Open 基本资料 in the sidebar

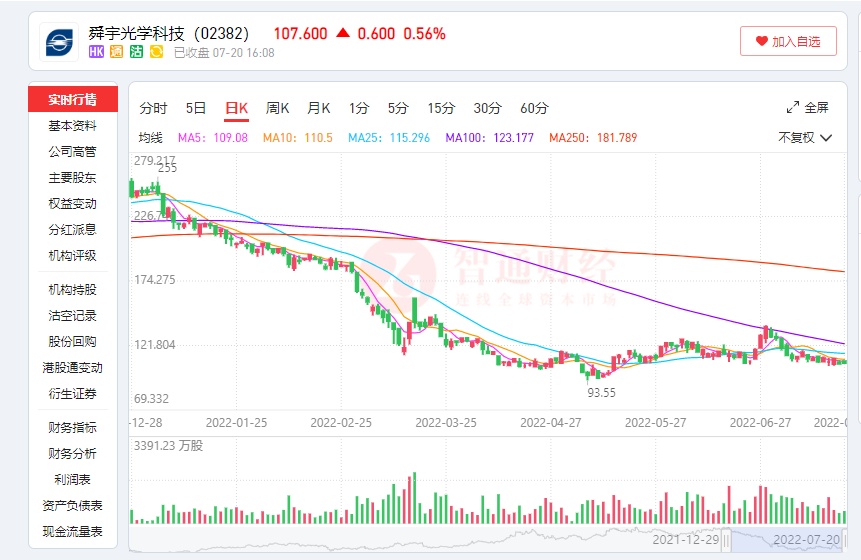pos(73,126)
